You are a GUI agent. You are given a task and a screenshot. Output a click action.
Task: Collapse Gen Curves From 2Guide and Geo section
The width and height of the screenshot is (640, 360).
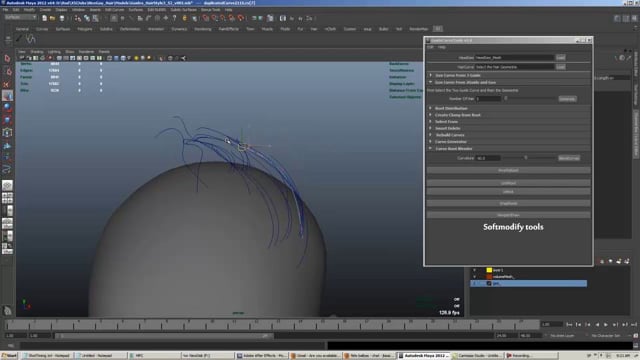pos(431,82)
